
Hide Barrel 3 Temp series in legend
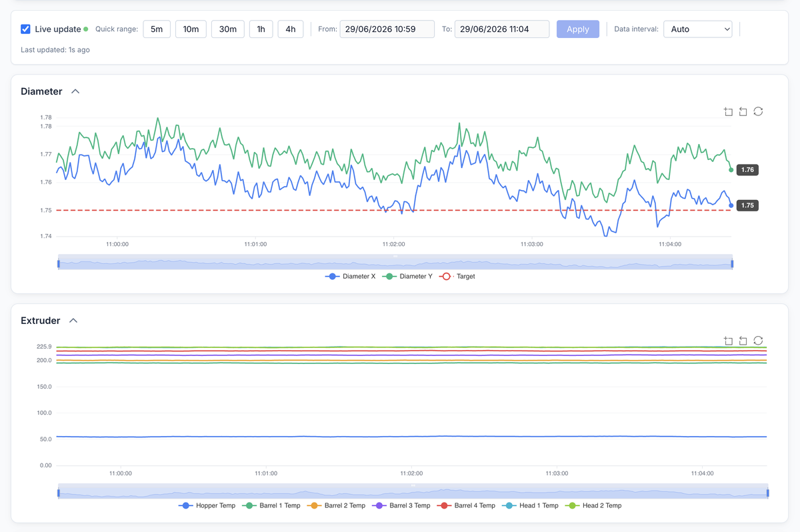401,505
